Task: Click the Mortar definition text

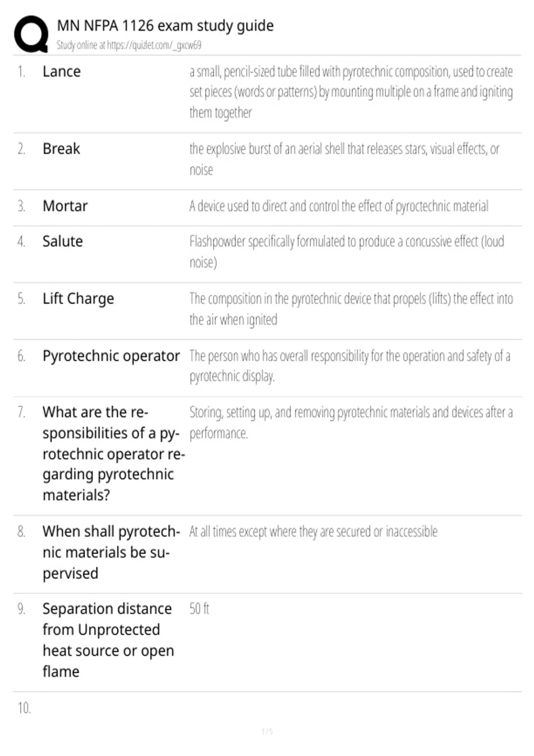Action: (x=339, y=206)
